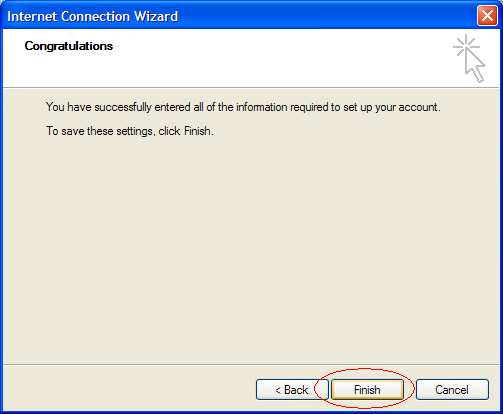
Task: Select the Congratulations heading text
Action: pos(69,46)
